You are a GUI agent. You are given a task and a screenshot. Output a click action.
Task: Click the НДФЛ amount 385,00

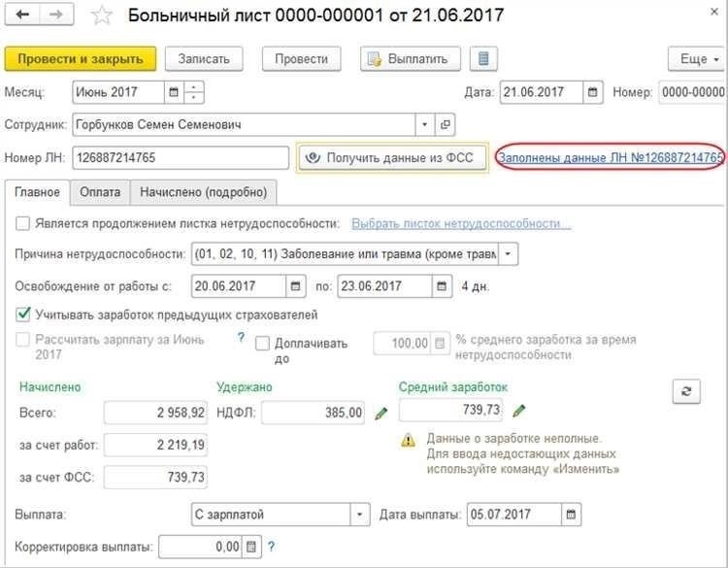(313, 413)
